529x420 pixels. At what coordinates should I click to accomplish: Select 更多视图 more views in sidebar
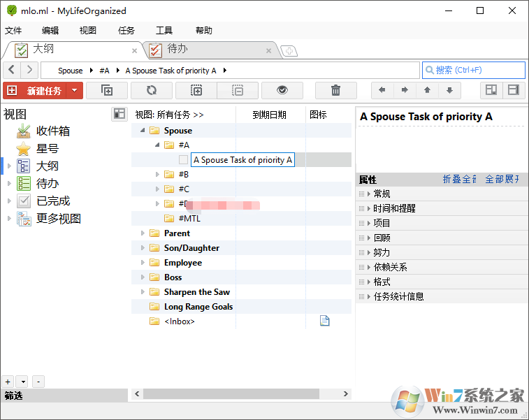(x=59, y=219)
